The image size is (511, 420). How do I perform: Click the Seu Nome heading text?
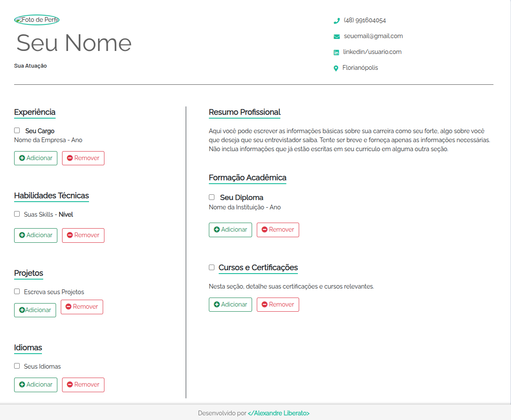coord(74,43)
